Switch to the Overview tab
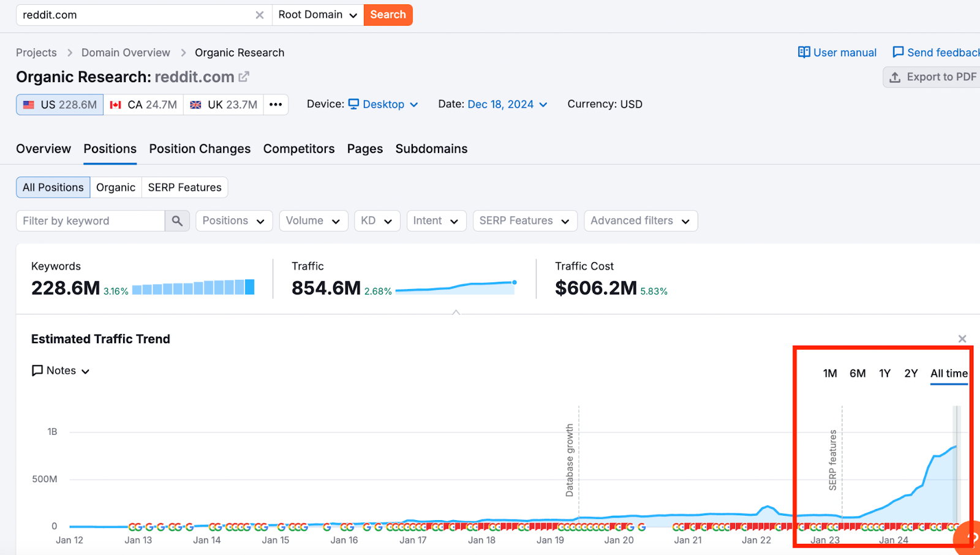The height and width of the screenshot is (555, 980). pyautogui.click(x=43, y=149)
